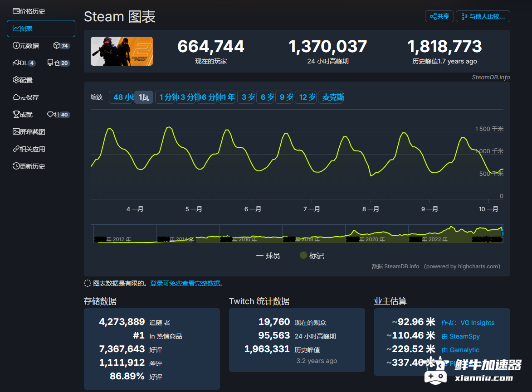Select the 麦克斯 max zoom range

pos(331,97)
